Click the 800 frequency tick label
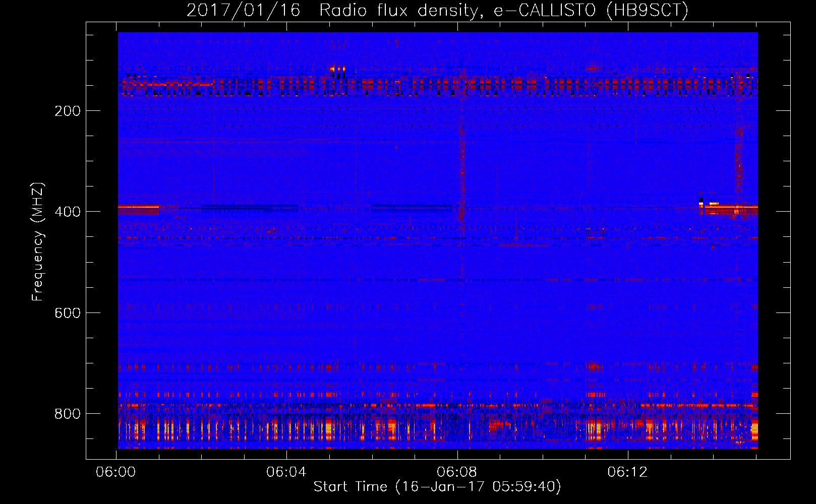This screenshot has width=816, height=504. (68, 414)
